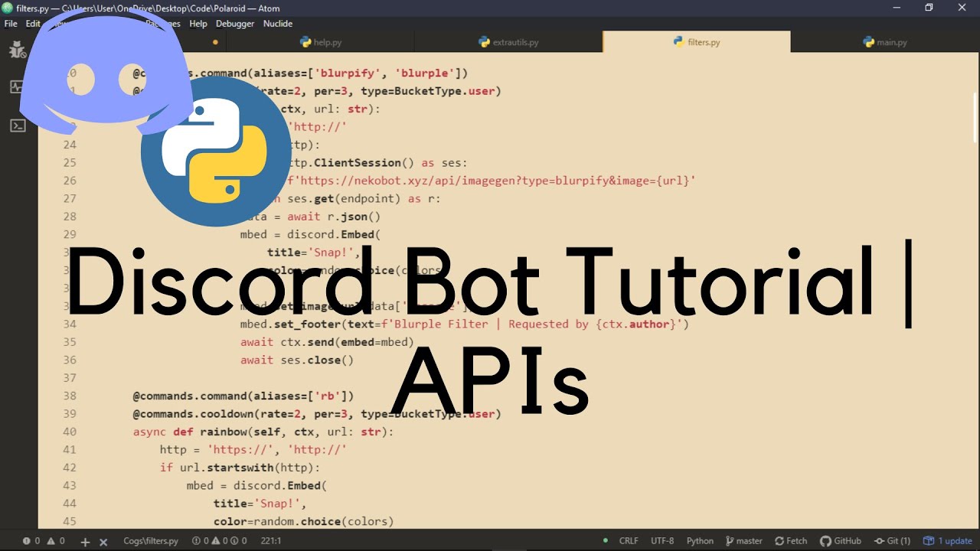Switch to the extrautils.py tab
The width and height of the screenshot is (980, 551).
point(508,42)
